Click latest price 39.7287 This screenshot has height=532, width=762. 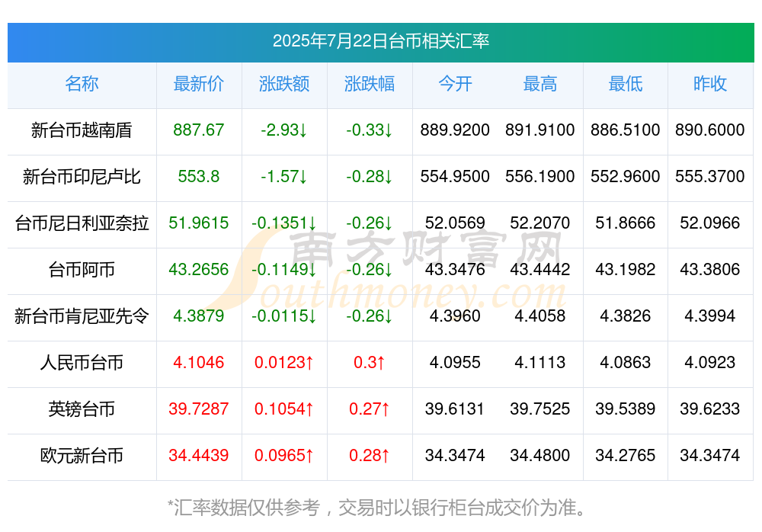click(x=199, y=409)
